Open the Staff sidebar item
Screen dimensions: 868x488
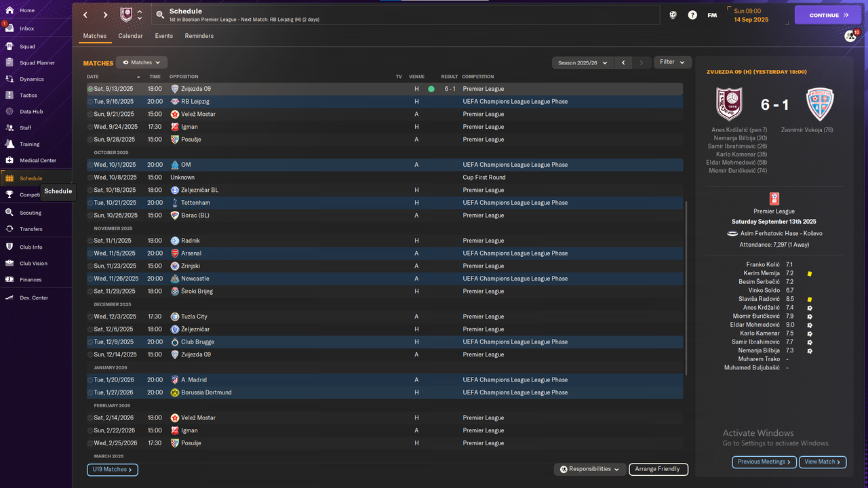coord(26,128)
